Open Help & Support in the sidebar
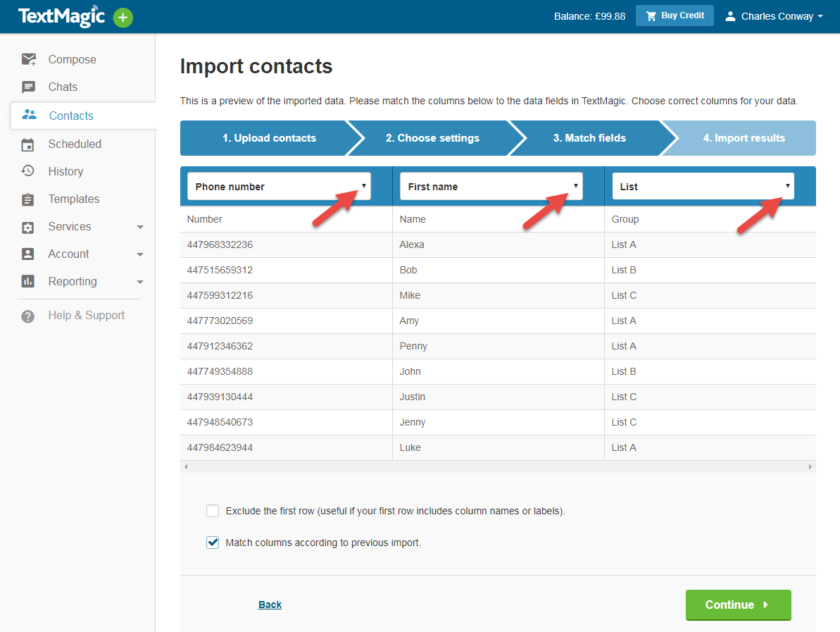Viewport: 840px width, 632px height. pos(86,316)
